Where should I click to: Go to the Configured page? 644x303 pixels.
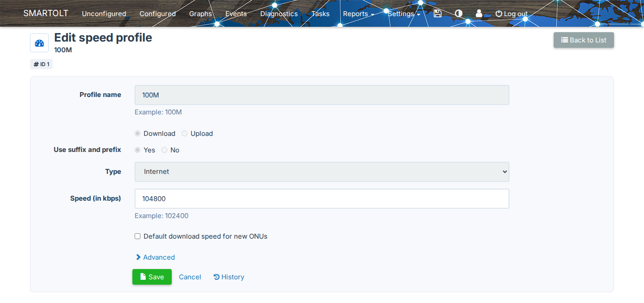pos(157,14)
